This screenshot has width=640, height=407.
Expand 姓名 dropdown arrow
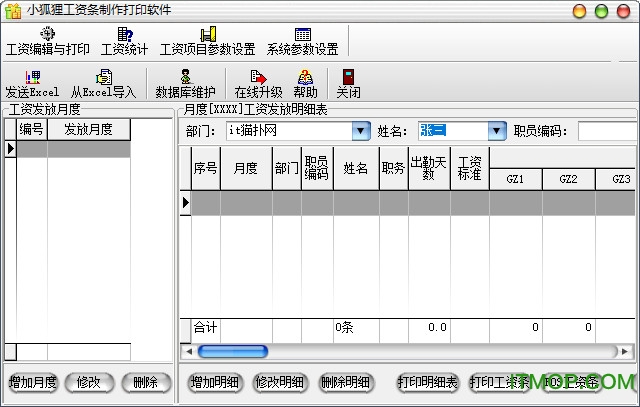click(x=497, y=131)
